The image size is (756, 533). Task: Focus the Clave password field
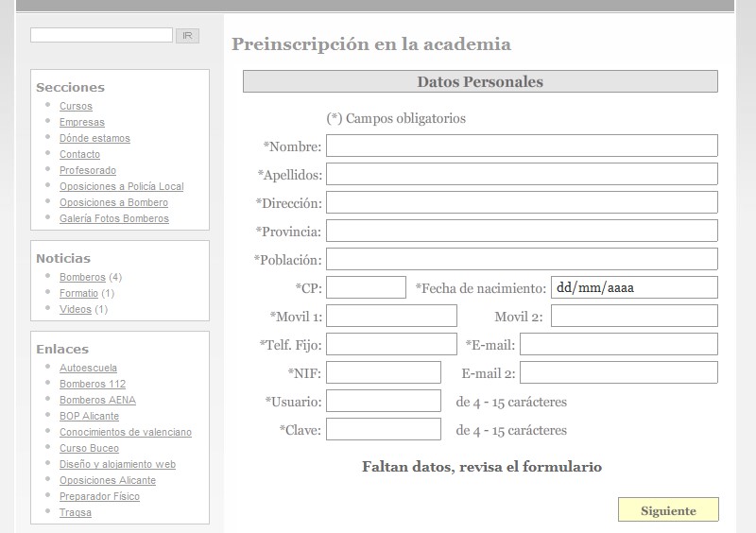point(384,429)
